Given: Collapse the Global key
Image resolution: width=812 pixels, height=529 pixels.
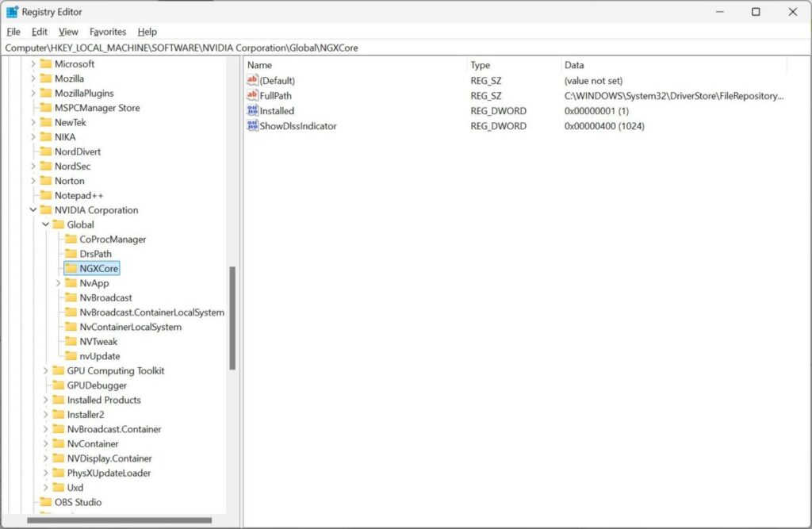Looking at the screenshot, I should [x=45, y=224].
